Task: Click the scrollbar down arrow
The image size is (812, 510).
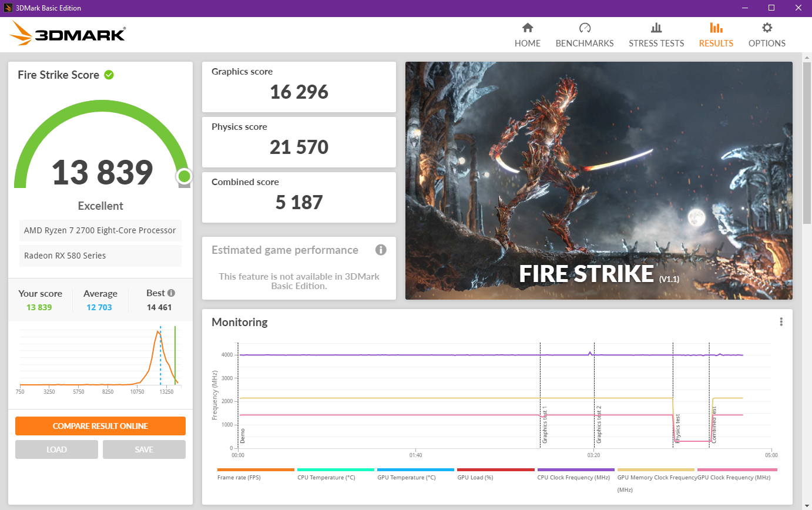Action: point(807,505)
